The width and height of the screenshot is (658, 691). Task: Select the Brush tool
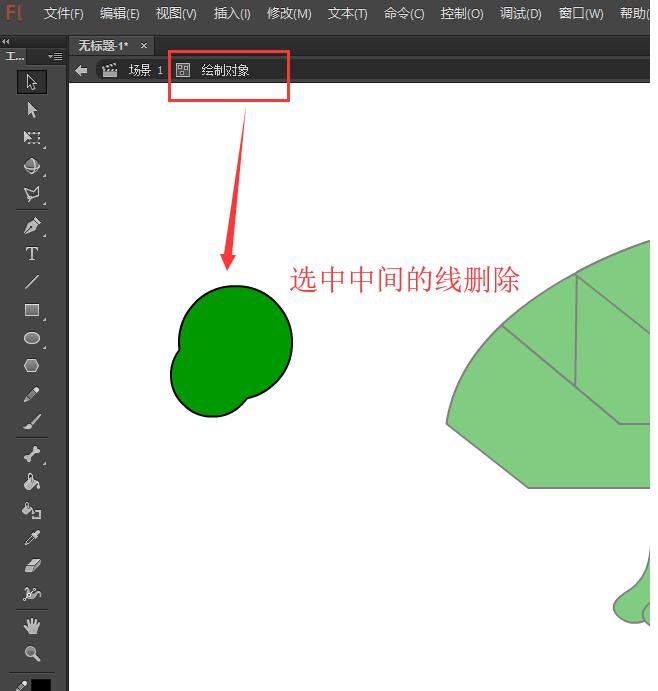tap(32, 422)
